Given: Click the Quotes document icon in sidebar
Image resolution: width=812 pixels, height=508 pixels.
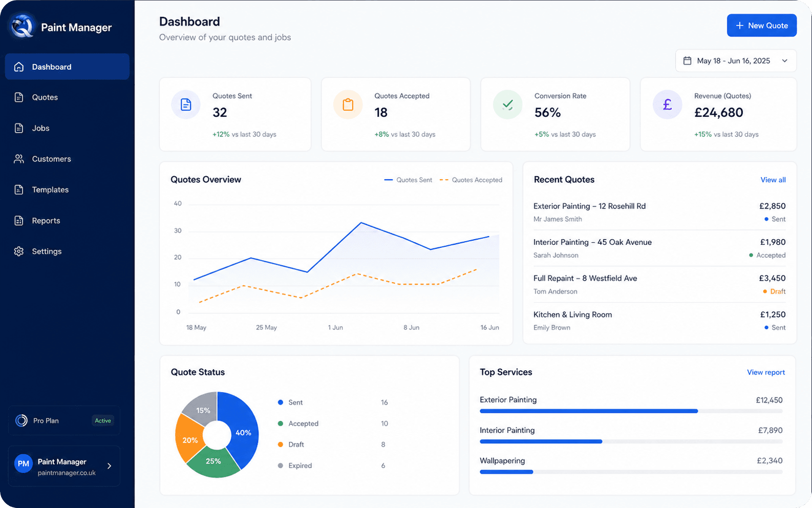Looking at the screenshot, I should click(19, 97).
